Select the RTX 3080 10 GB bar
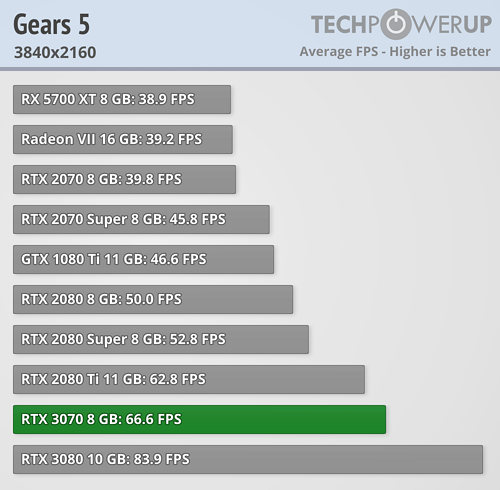The width and height of the screenshot is (500, 490). [248, 459]
